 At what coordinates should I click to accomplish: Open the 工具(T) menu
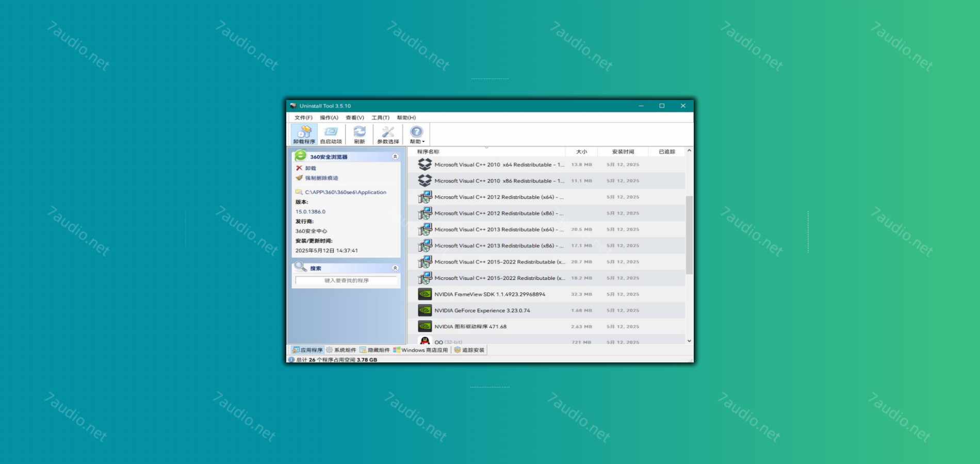pos(381,118)
